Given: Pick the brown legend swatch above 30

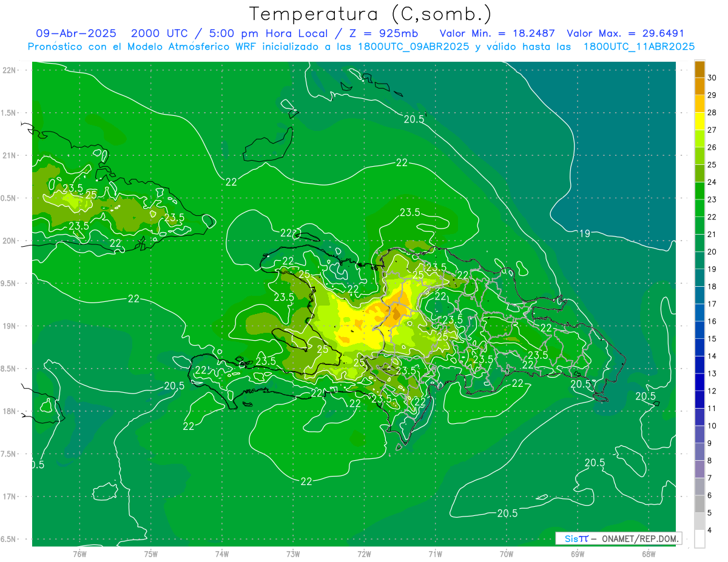Looking at the screenshot, I should click(699, 69).
